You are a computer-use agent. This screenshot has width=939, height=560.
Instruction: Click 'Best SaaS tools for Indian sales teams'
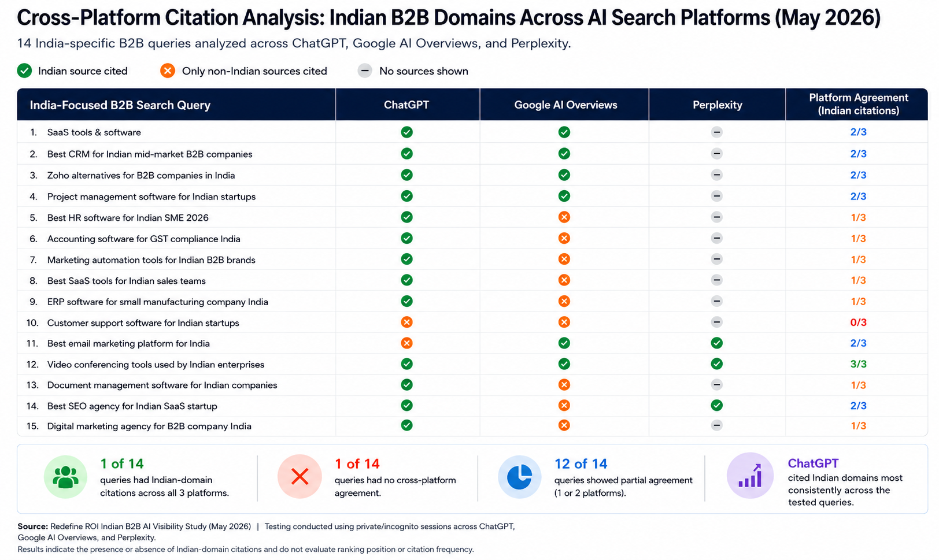click(x=127, y=281)
